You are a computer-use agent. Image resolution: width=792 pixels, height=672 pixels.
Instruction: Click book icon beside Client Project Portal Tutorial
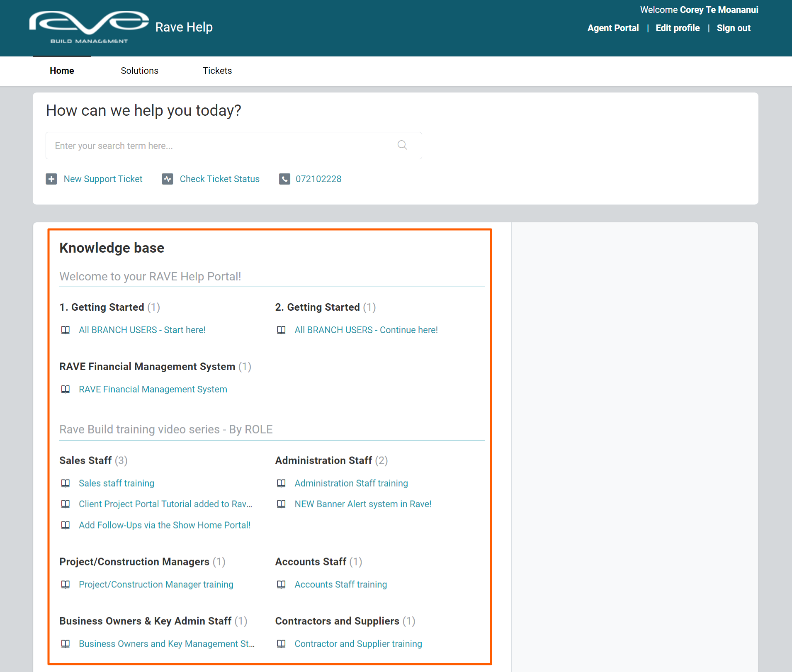(x=66, y=504)
